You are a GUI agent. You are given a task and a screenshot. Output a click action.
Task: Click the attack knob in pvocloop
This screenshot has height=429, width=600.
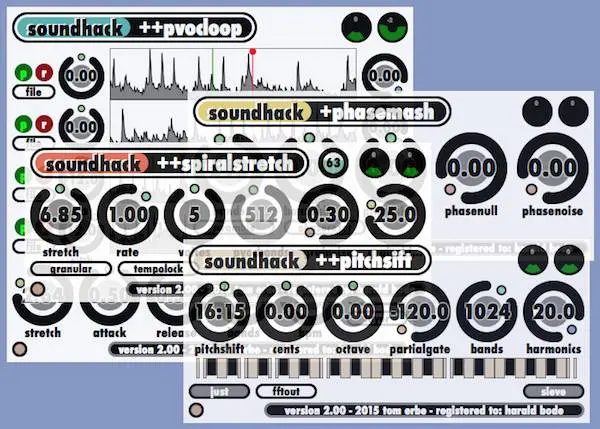tap(109, 306)
